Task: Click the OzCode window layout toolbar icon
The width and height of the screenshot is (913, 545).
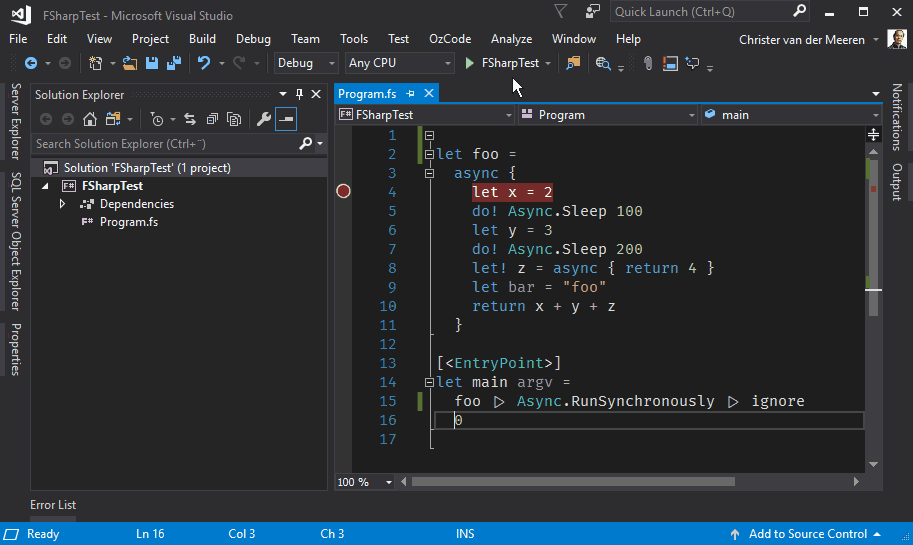Action: [x=670, y=63]
